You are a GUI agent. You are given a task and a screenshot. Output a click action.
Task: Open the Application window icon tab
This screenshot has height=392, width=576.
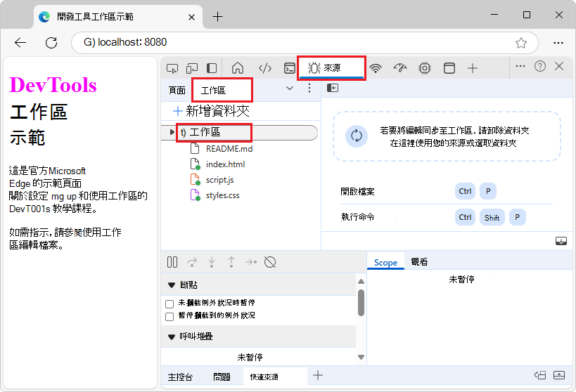click(x=449, y=68)
